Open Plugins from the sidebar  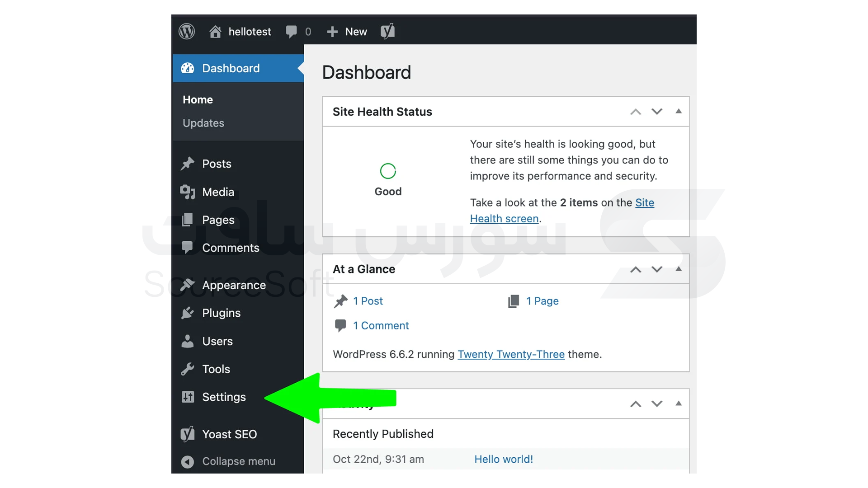click(x=221, y=313)
